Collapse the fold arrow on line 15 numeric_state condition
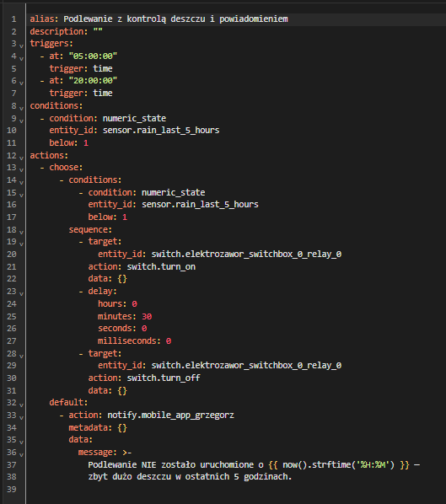This screenshot has width=446, height=504. click(21, 195)
